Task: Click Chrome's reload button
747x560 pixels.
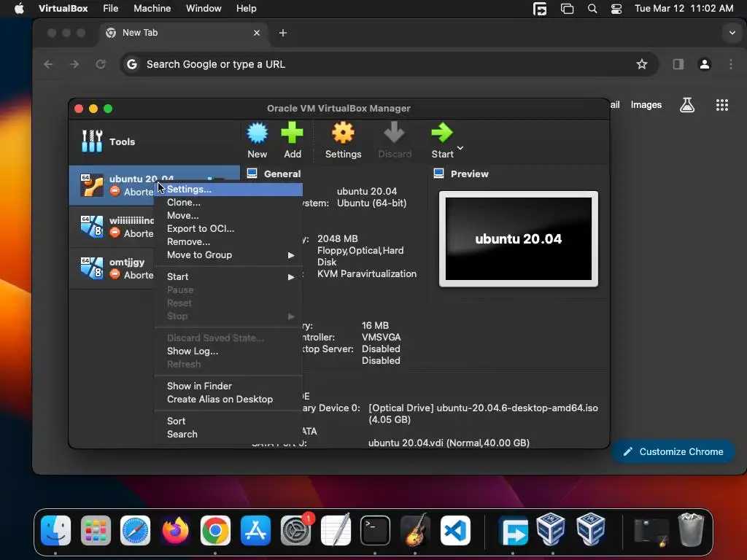Action: 100,64
